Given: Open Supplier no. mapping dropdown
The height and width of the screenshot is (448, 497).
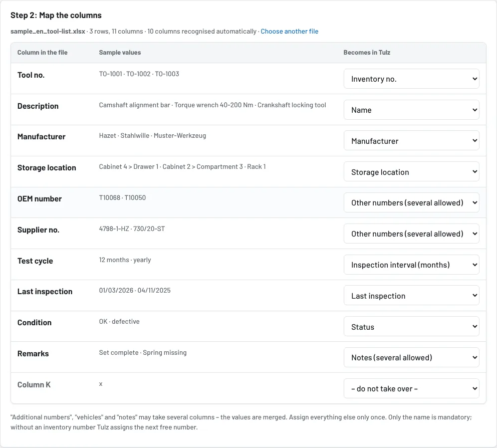Looking at the screenshot, I should (x=411, y=234).
